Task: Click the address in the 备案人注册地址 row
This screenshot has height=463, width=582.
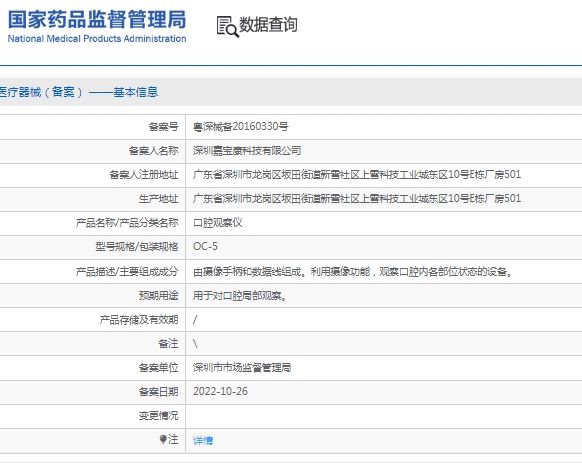Action: (x=357, y=174)
